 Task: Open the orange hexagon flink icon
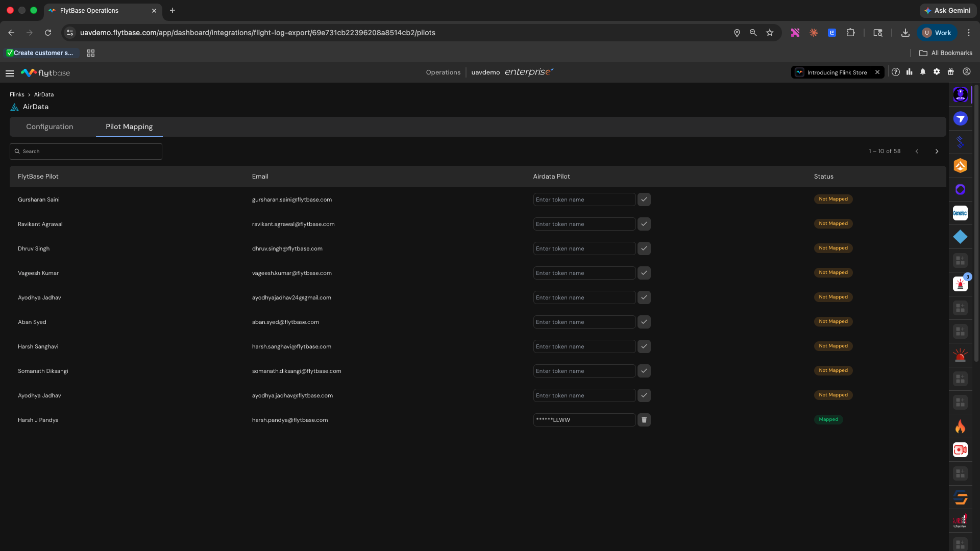click(x=960, y=166)
